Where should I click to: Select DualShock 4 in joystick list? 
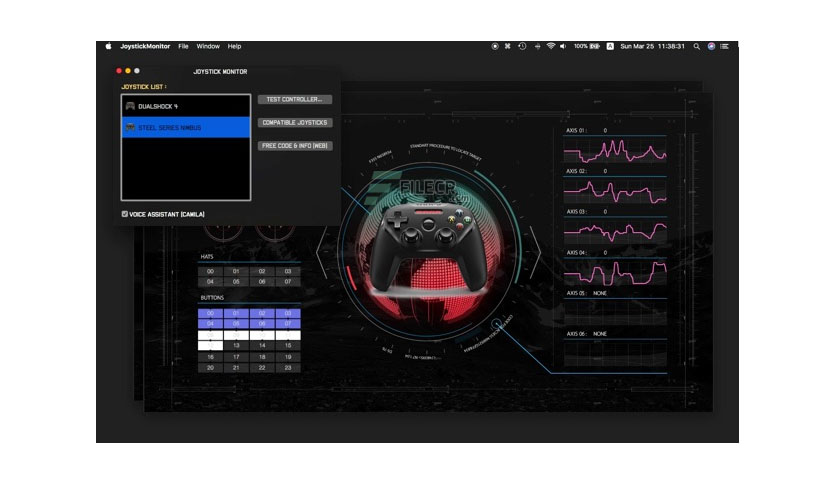click(186, 106)
